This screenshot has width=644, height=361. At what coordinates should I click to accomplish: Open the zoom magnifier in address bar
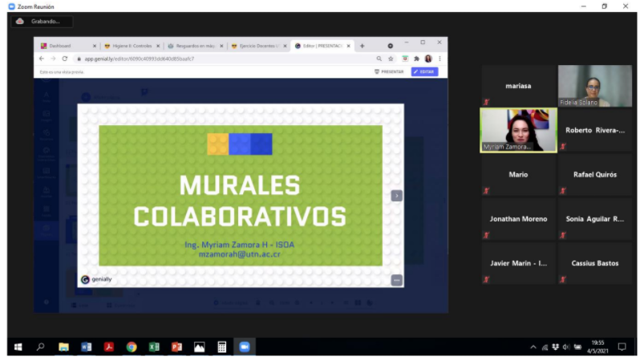[379, 59]
